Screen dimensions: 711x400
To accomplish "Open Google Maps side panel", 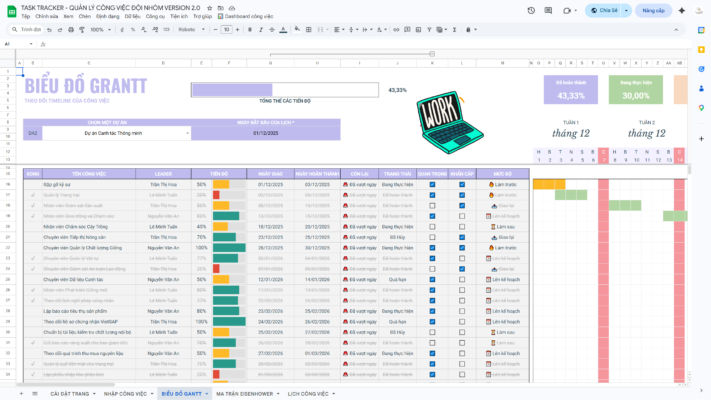I will pyautogui.click(x=701, y=108).
